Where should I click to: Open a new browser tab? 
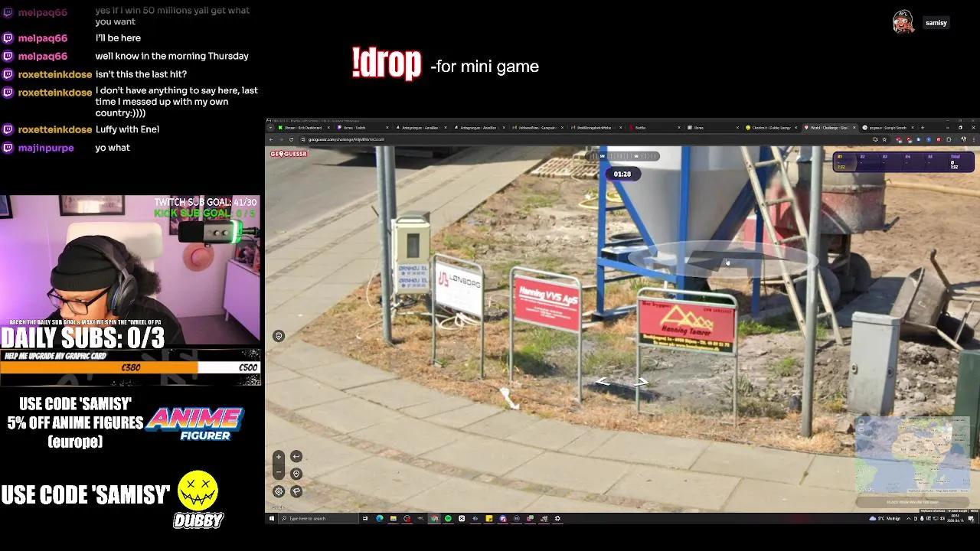point(923,128)
